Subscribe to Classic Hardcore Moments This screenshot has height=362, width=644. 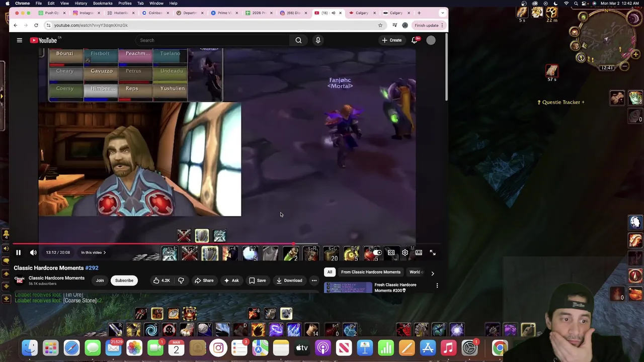click(x=124, y=281)
